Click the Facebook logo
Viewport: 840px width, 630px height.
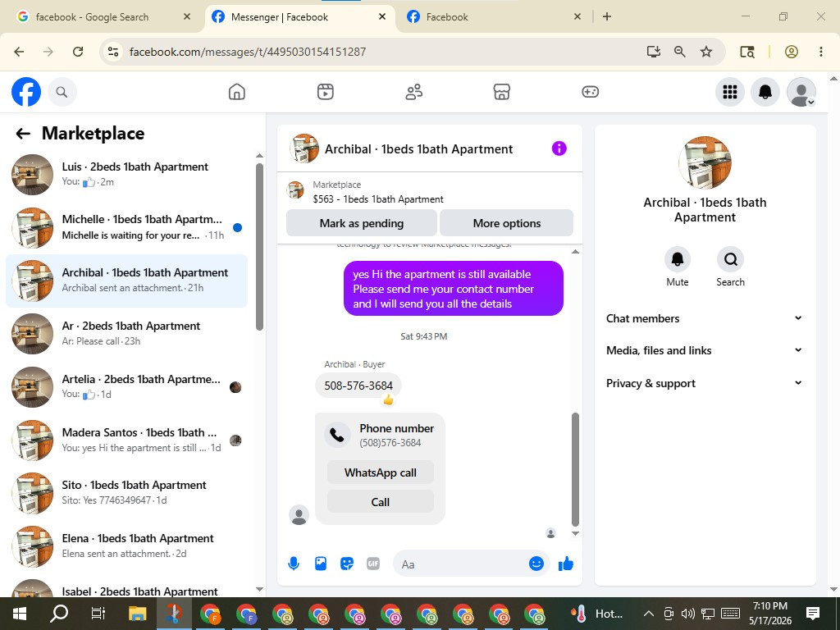pos(26,92)
